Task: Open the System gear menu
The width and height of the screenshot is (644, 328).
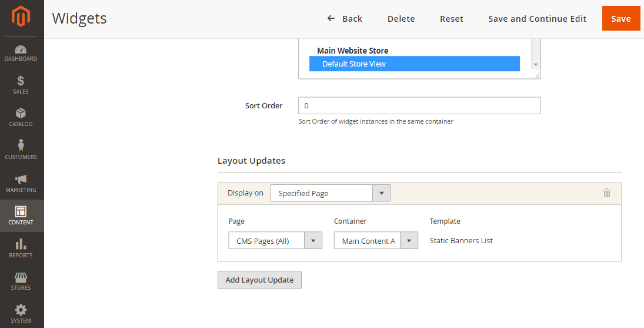Action: tap(21, 313)
